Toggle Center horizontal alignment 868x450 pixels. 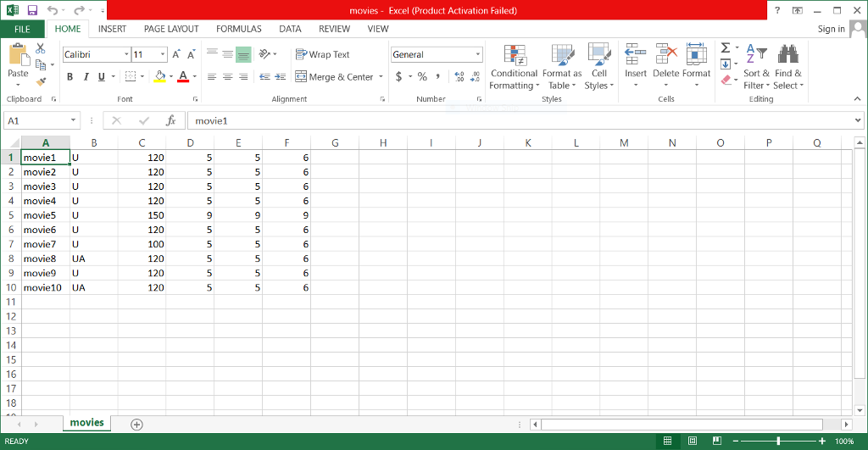227,77
